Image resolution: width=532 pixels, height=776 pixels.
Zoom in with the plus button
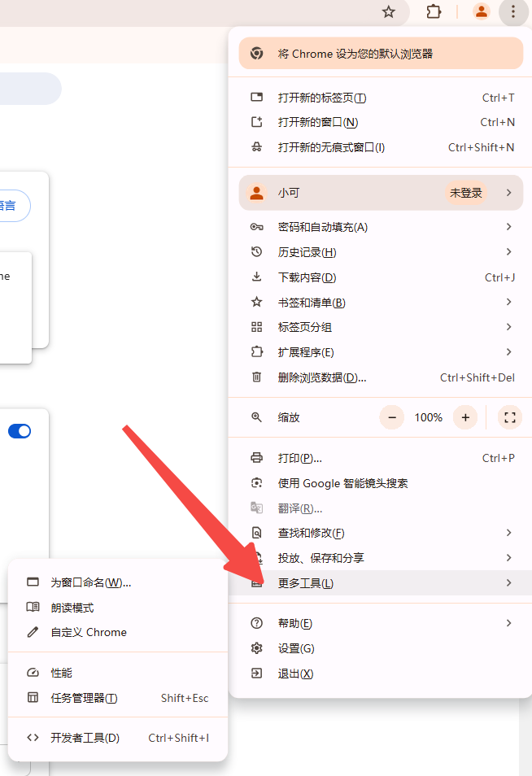point(465,417)
